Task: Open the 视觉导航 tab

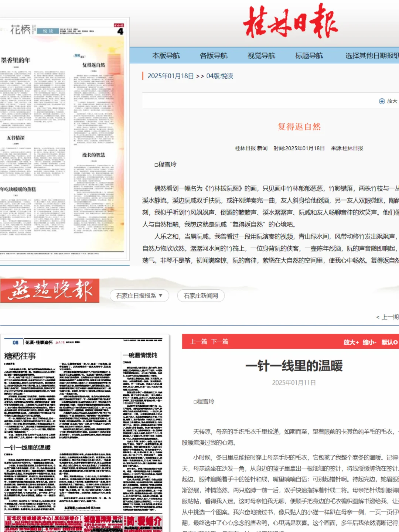Action: tap(262, 56)
